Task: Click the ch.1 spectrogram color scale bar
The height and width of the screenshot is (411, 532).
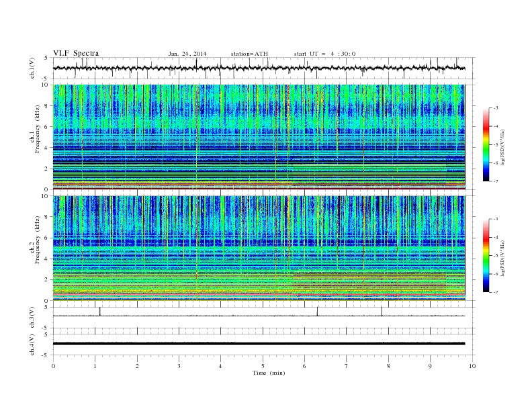Action: [x=486, y=145]
